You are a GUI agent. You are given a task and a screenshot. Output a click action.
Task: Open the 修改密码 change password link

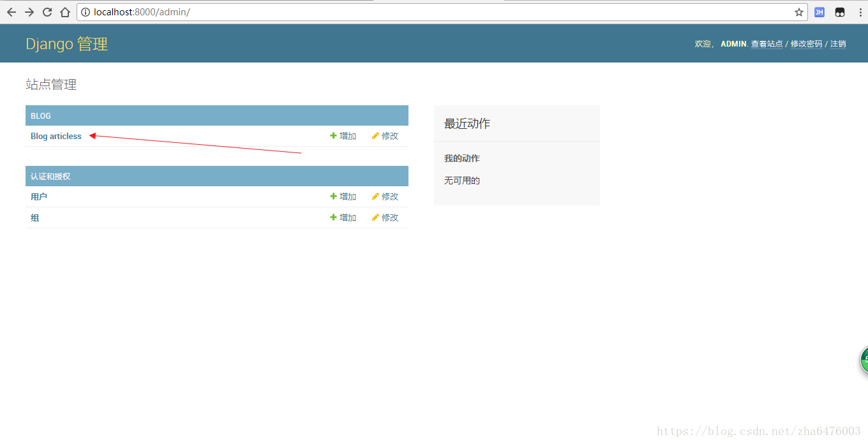tap(806, 44)
